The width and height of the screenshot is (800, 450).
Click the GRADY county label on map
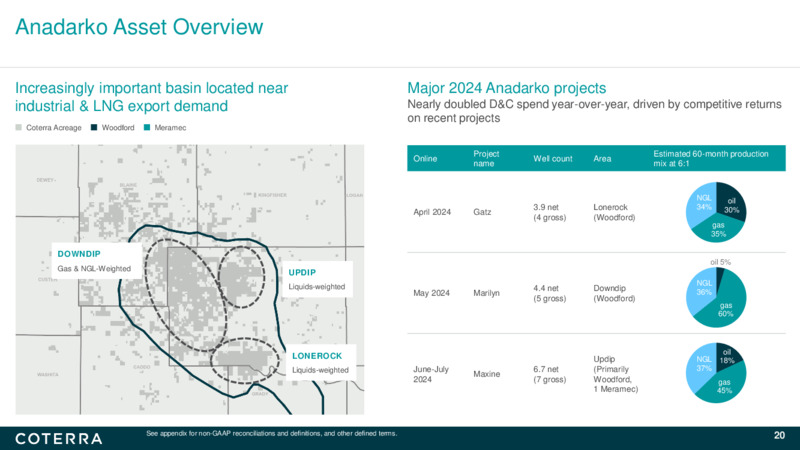[260, 394]
